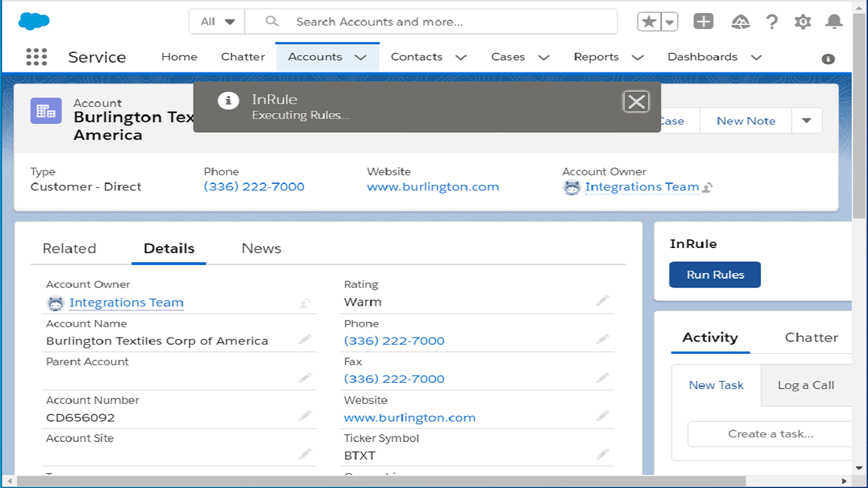
Task: Select Chatter tab in side panel
Action: point(811,337)
